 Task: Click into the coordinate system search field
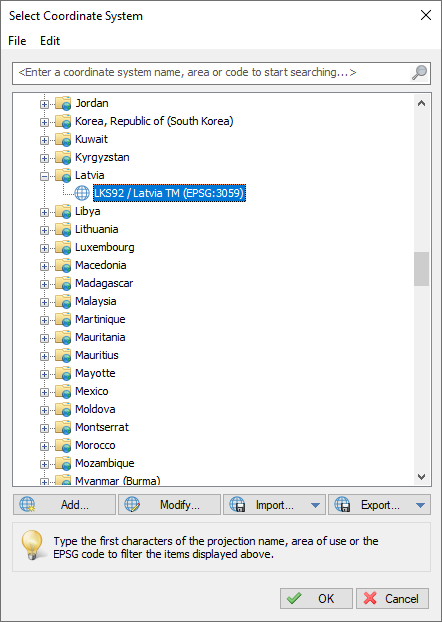click(212, 73)
